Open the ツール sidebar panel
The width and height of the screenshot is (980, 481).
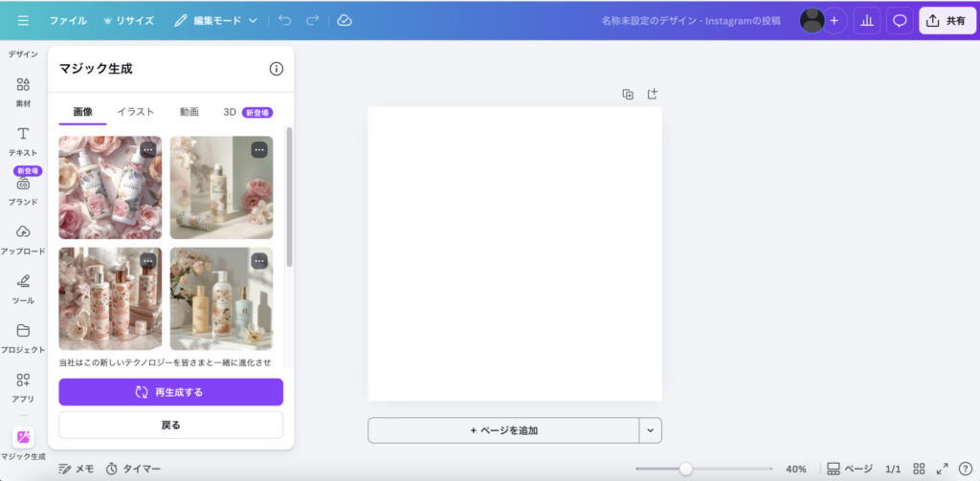(23, 289)
